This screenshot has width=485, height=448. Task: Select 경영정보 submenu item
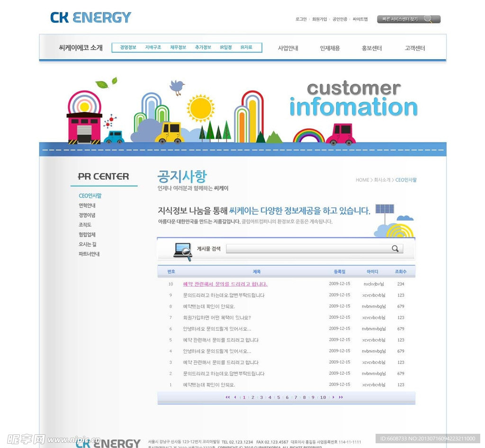128,47
